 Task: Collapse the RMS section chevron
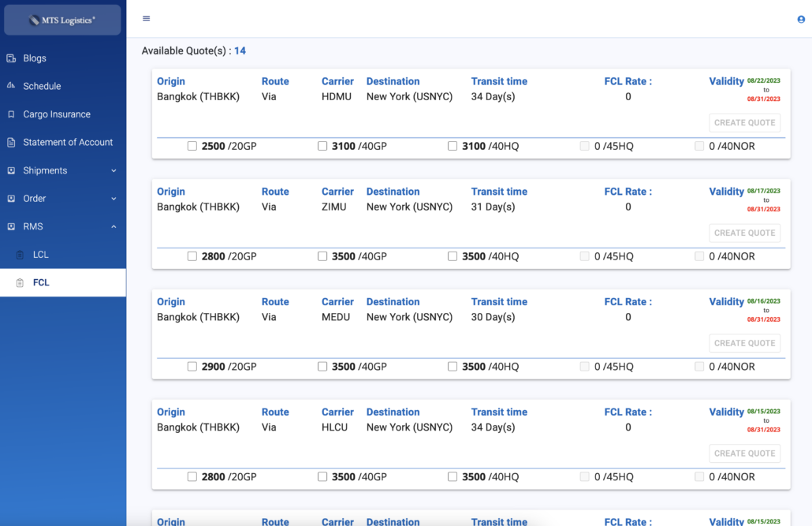[x=114, y=227]
